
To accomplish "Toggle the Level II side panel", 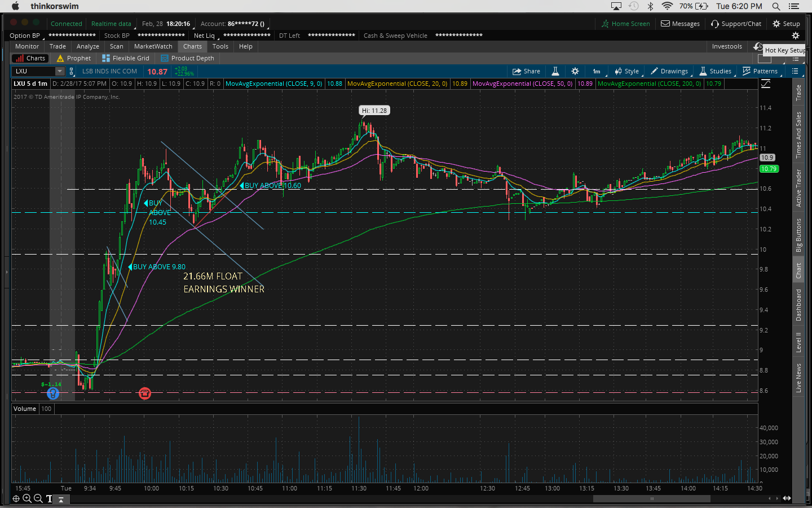I will pyautogui.click(x=798, y=343).
